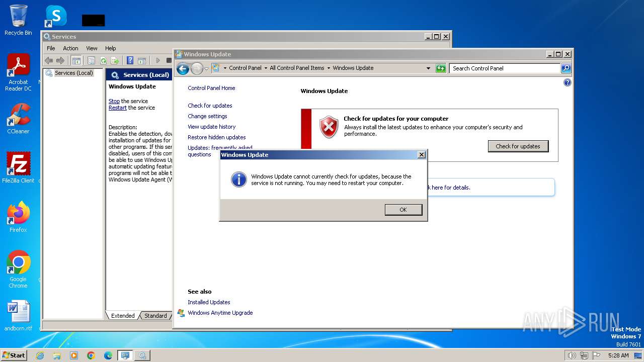Viewport: 644px width, 362px height.
Task: Click the Start button
Action: tap(14, 355)
